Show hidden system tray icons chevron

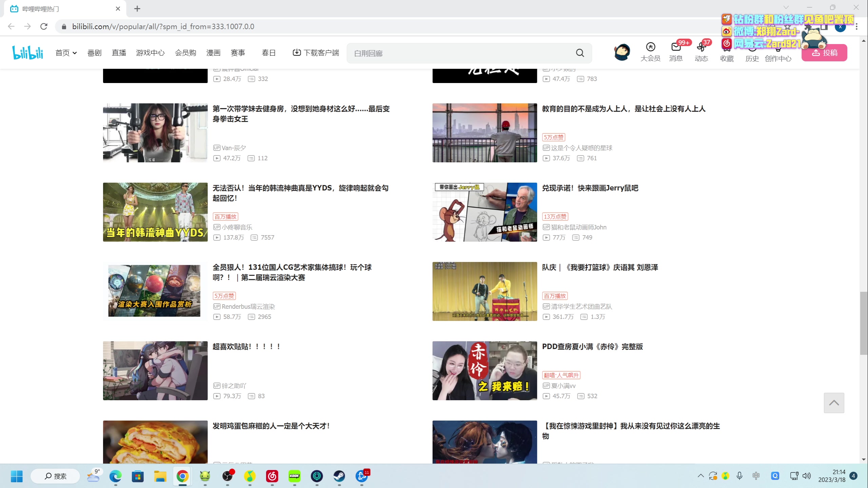[701, 476]
